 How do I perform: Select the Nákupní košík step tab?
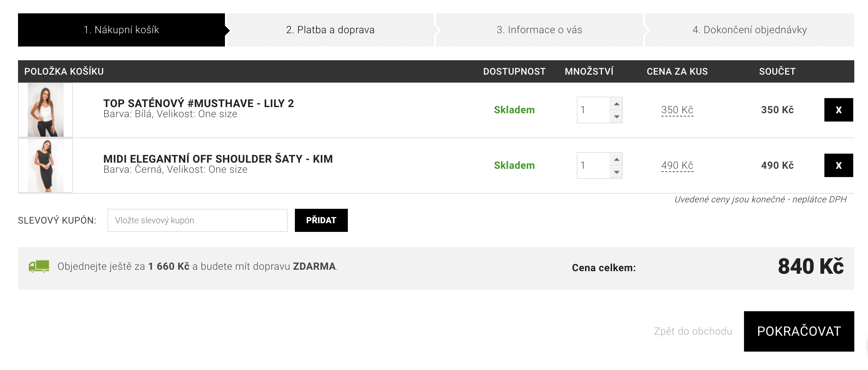click(x=121, y=30)
